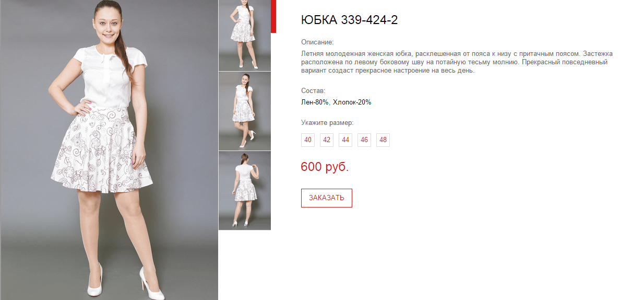Click the Лен-80%, Хлопок-20% composition text

[336, 102]
